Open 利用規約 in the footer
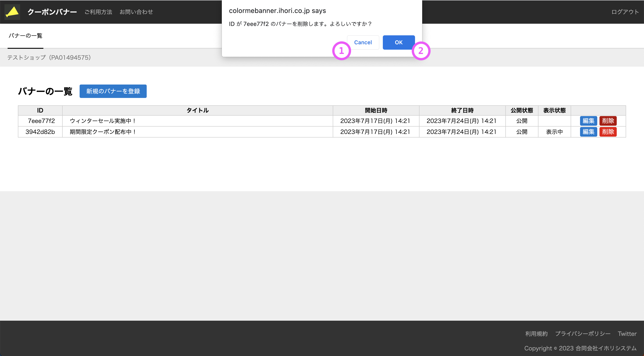This screenshot has width=644, height=356. (536, 333)
